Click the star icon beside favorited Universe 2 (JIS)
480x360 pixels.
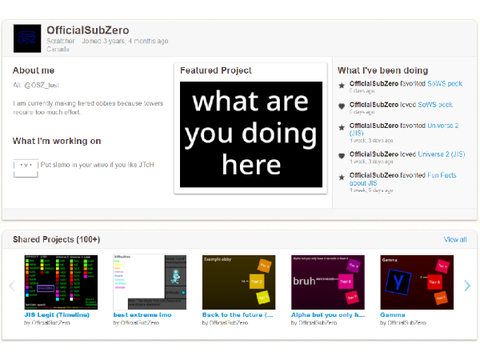pyautogui.click(x=342, y=127)
